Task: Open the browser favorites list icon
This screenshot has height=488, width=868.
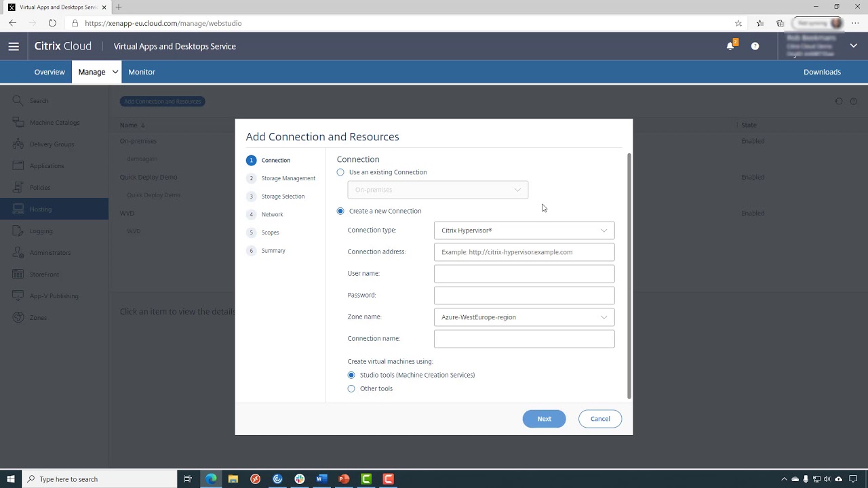Action: (759, 23)
